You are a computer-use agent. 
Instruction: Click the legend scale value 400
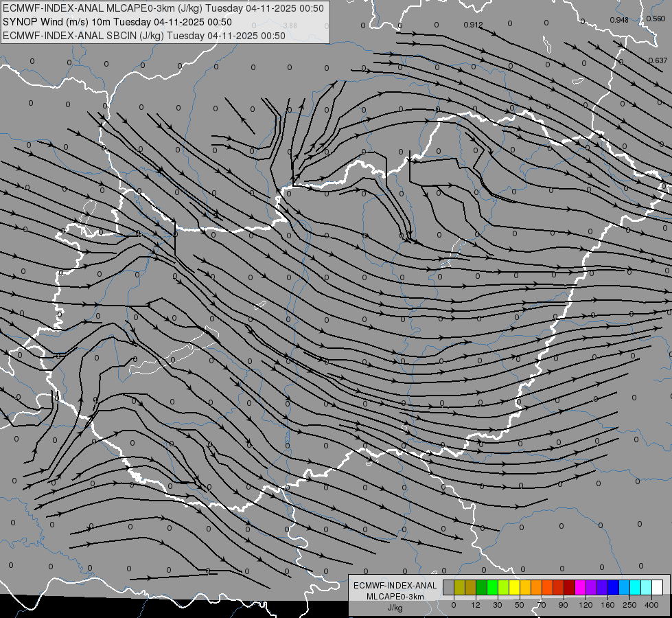(x=651, y=605)
